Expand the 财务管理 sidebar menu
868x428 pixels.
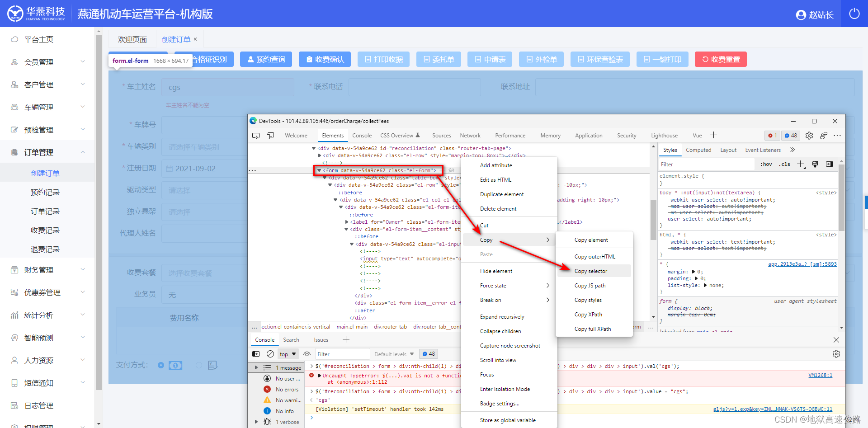click(47, 270)
